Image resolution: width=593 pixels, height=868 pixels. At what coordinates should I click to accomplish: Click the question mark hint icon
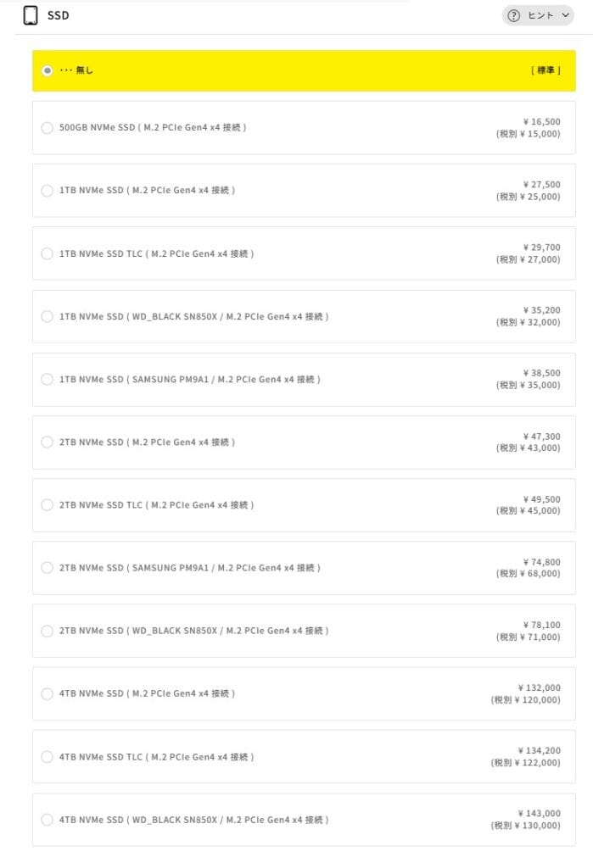click(513, 15)
